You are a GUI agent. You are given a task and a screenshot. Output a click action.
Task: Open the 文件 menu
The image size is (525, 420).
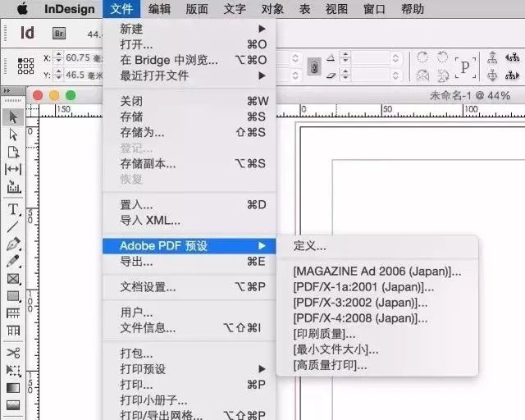tap(121, 9)
